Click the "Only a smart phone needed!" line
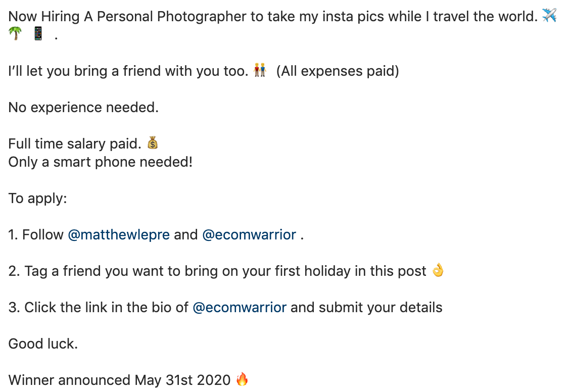This screenshot has height=392, width=568. click(x=100, y=162)
